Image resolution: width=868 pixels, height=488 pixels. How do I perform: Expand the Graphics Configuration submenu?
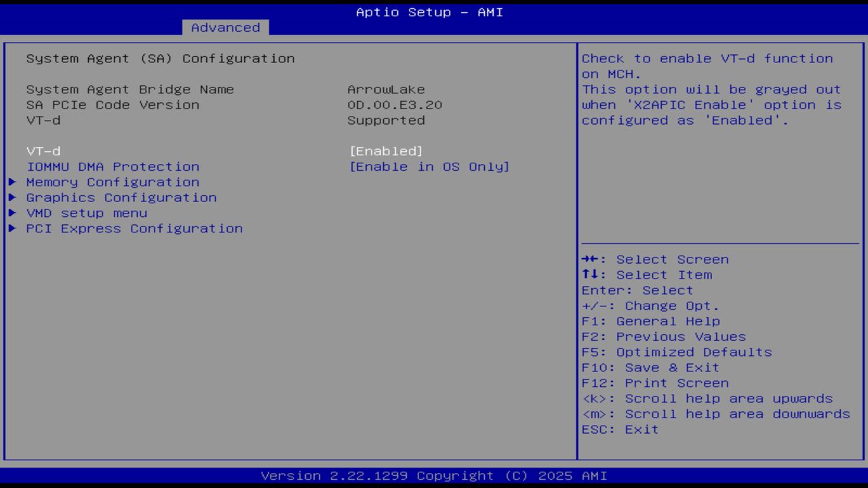point(121,197)
